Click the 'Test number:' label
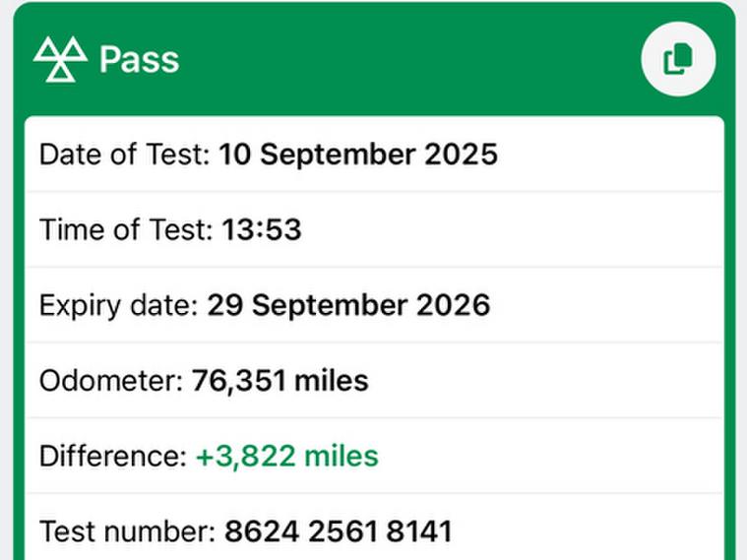 click(x=127, y=532)
